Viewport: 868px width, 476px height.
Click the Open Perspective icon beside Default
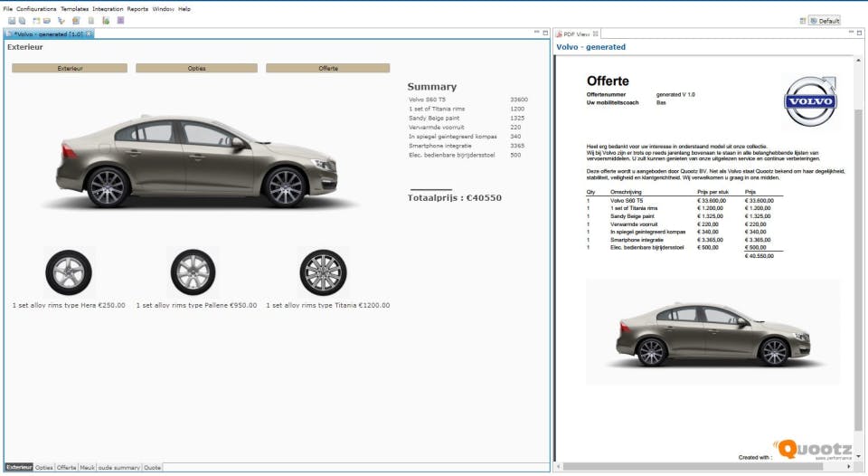click(x=802, y=20)
